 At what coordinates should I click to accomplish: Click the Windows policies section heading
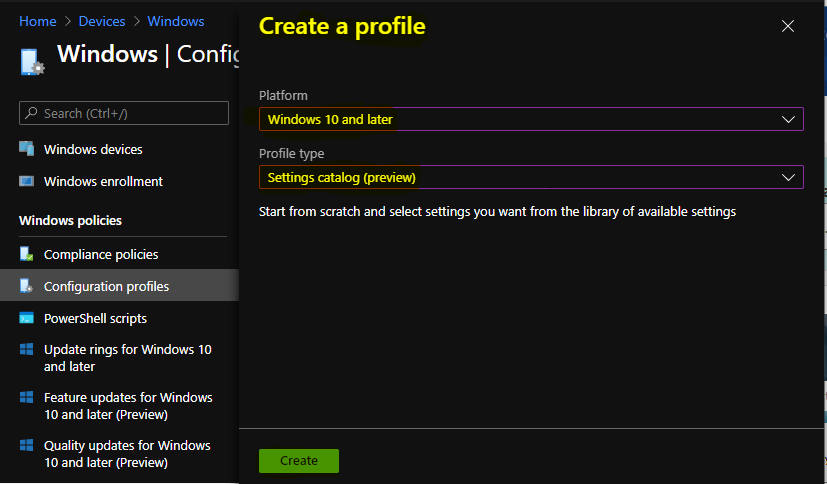(x=70, y=220)
